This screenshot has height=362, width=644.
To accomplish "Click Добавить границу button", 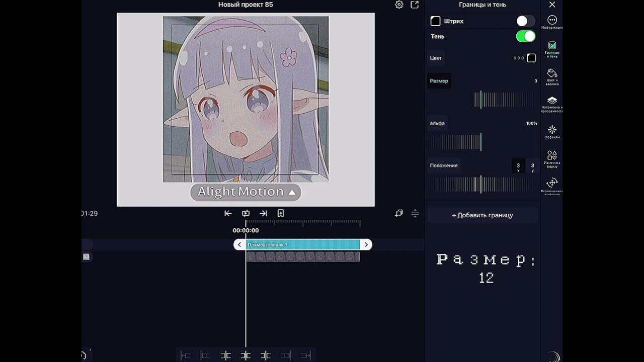I will pyautogui.click(x=482, y=215).
